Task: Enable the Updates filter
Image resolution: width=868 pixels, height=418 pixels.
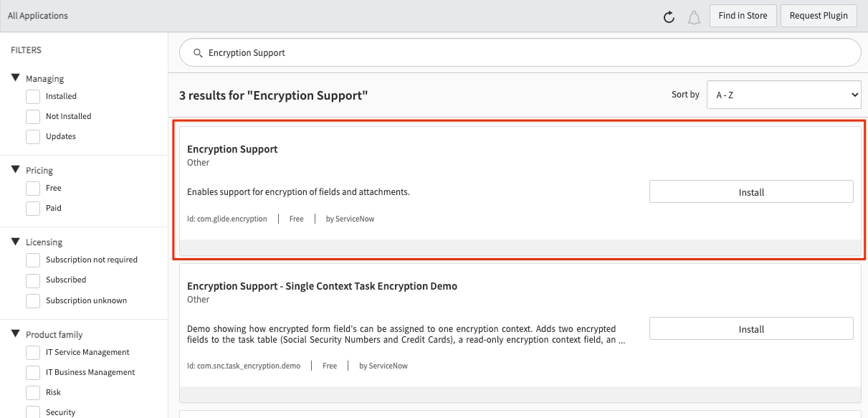Action: click(x=32, y=136)
